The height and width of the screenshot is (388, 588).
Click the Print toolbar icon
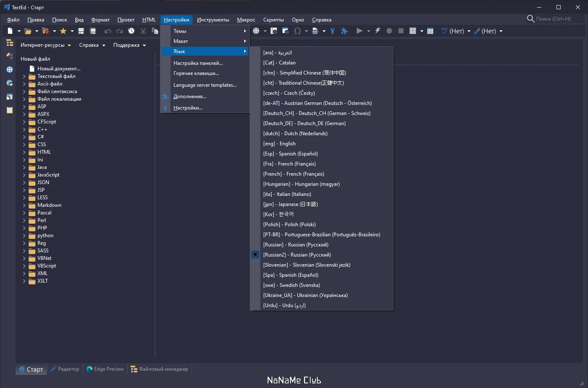(x=315, y=31)
